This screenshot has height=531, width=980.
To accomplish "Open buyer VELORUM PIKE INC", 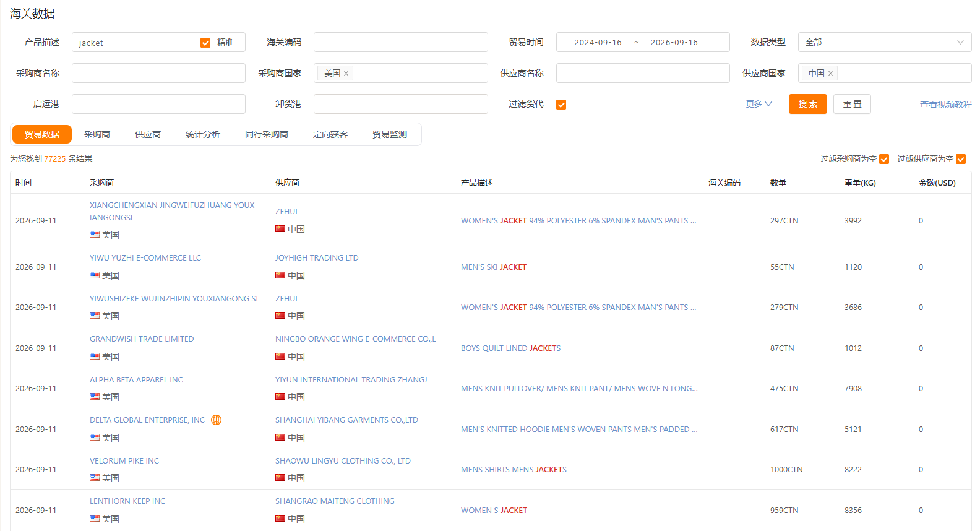I will tap(124, 461).
